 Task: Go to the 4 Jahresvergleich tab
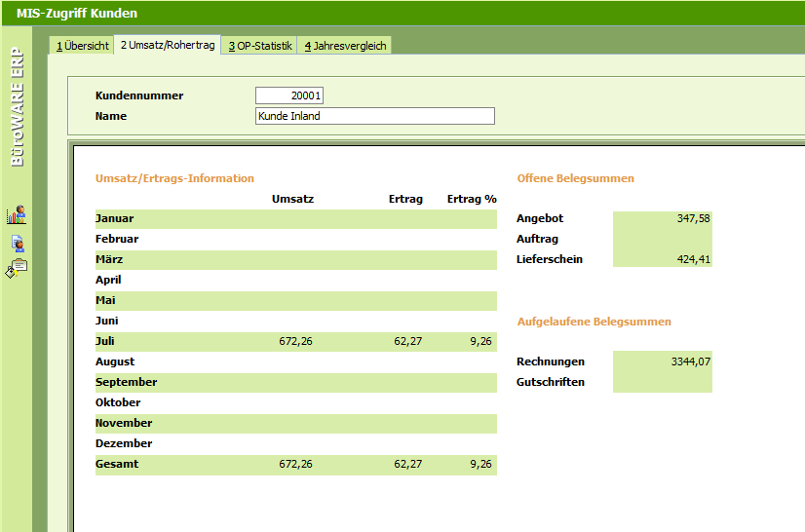coord(345,46)
